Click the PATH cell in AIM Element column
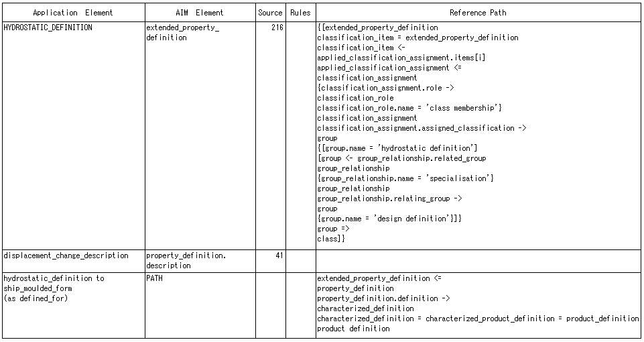Screen dimensions: 644x342 200,305
